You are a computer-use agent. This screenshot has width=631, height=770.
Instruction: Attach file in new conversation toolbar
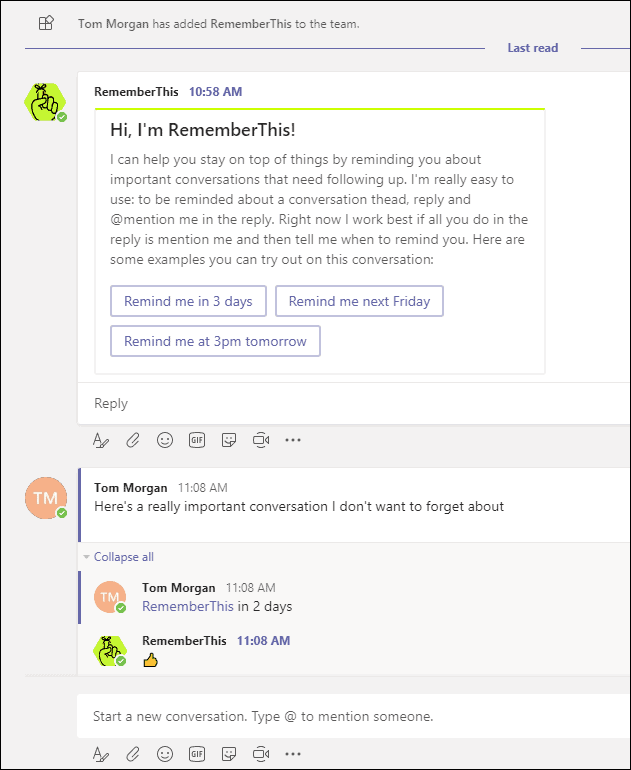tap(133, 754)
